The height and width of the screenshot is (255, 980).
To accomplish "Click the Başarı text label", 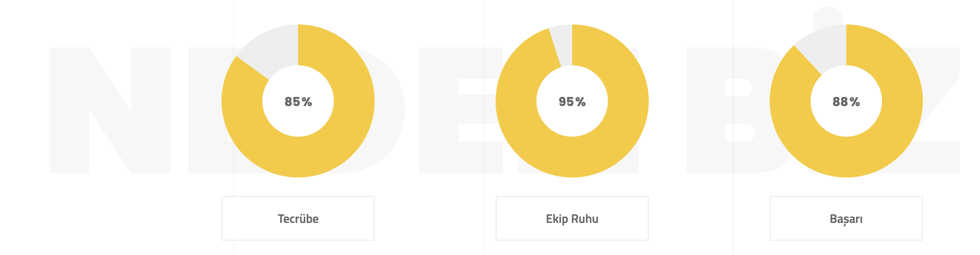I will pos(846,219).
